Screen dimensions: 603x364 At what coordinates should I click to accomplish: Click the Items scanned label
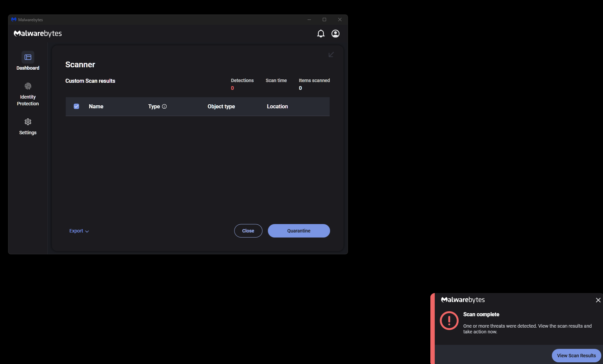[314, 80]
